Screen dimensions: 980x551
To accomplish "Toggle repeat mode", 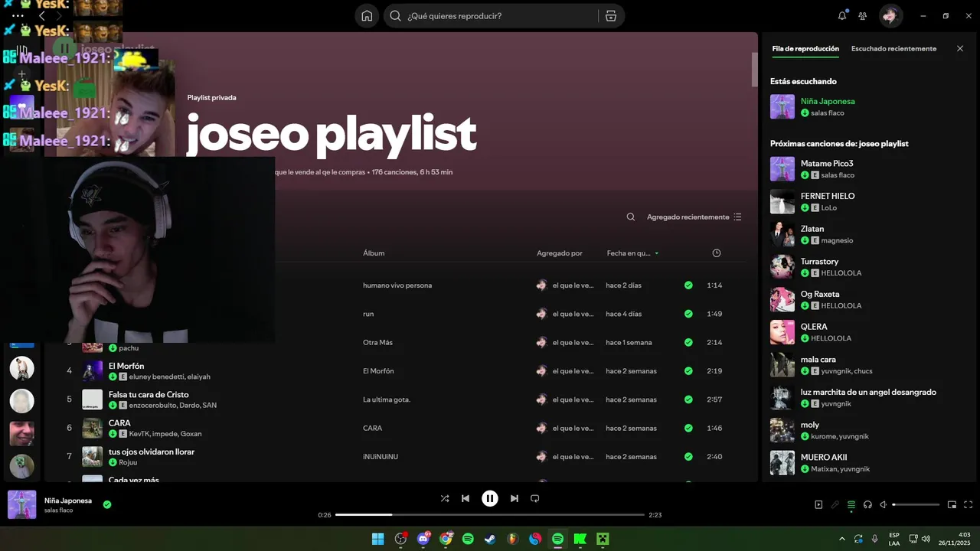I will tap(535, 498).
